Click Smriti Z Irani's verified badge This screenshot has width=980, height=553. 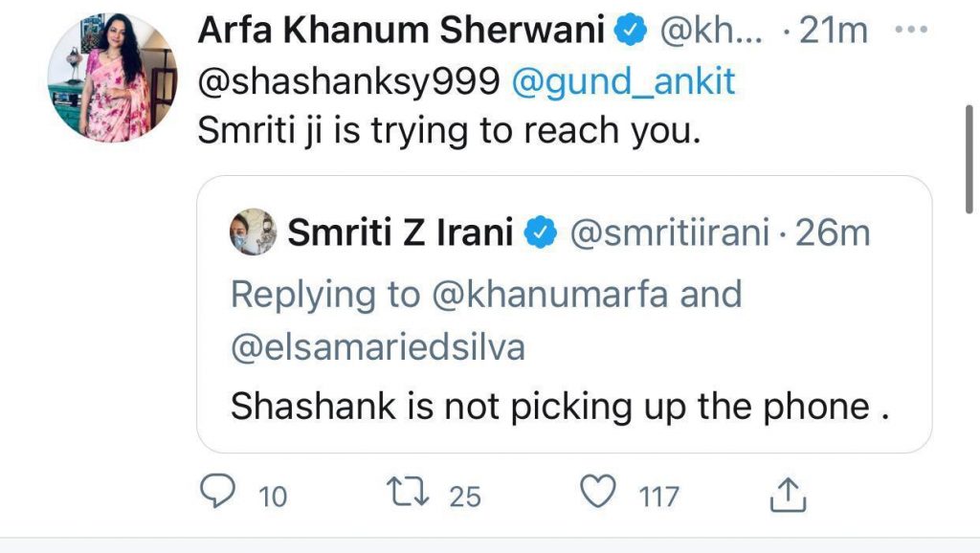coord(545,232)
